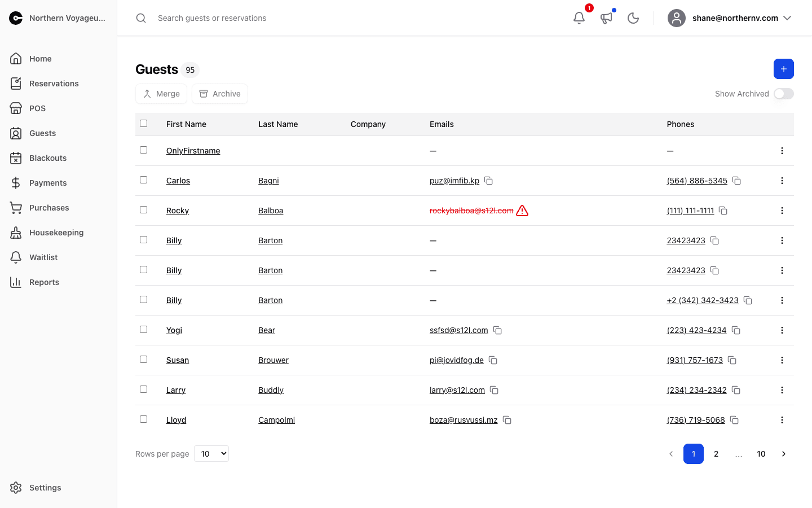This screenshot has width=812, height=508.
Task: Open row actions for Carlos Bagni
Action: point(782,181)
